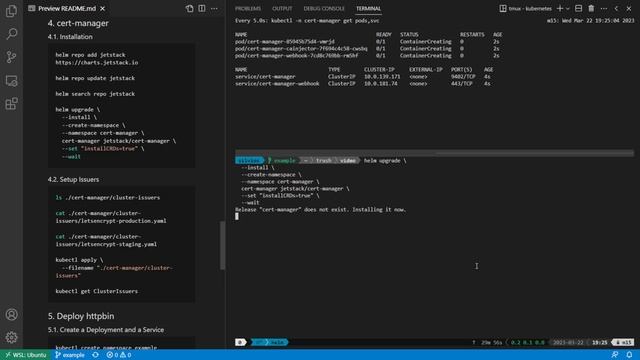Kill the terminal with trash icon
Screen dimensions: 640x360
click(591, 9)
